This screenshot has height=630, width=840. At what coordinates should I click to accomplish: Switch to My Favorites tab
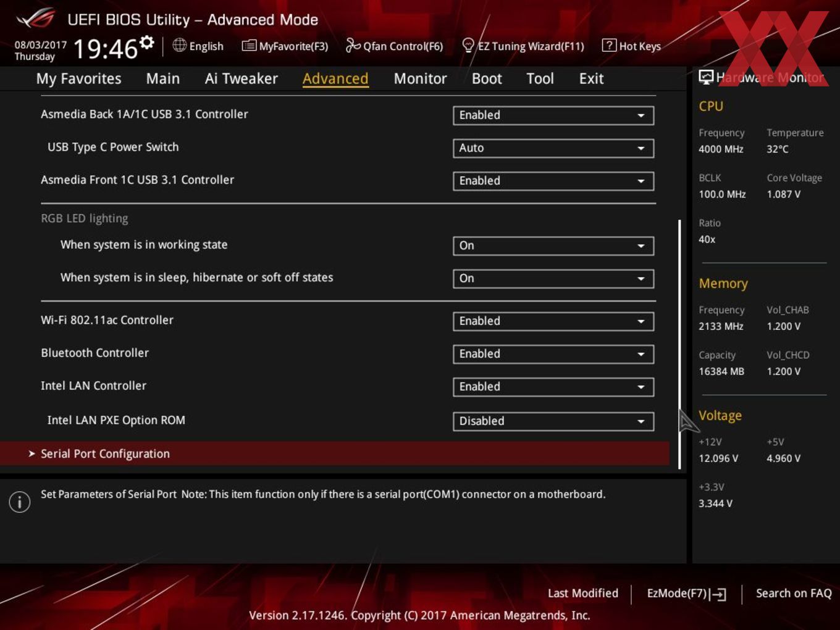tap(78, 78)
